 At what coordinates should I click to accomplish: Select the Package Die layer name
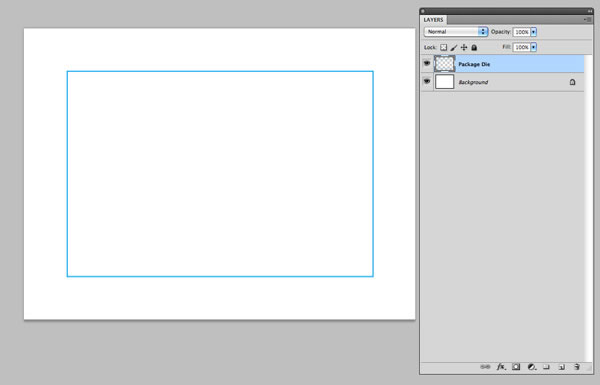474,64
